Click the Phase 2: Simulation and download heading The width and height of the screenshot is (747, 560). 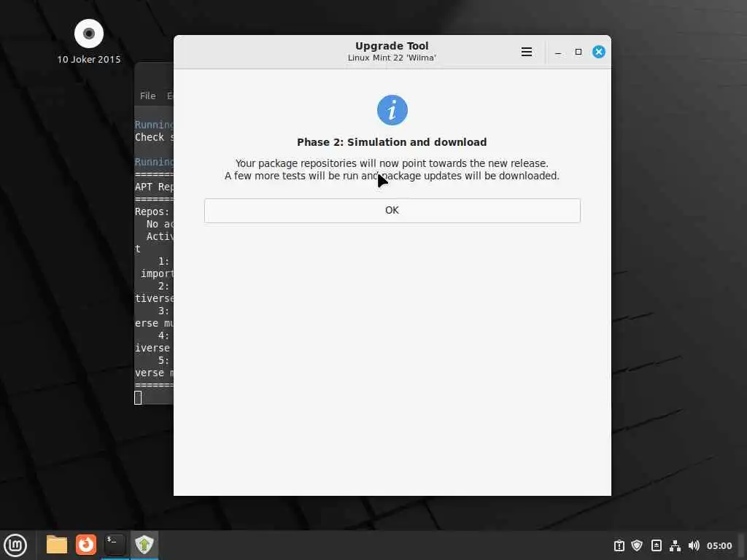click(392, 142)
